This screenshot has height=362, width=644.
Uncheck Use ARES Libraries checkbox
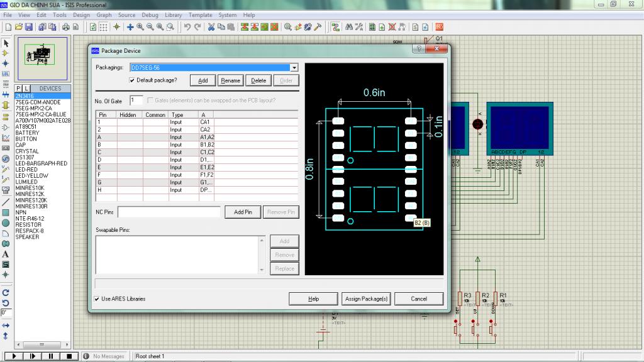(97, 299)
